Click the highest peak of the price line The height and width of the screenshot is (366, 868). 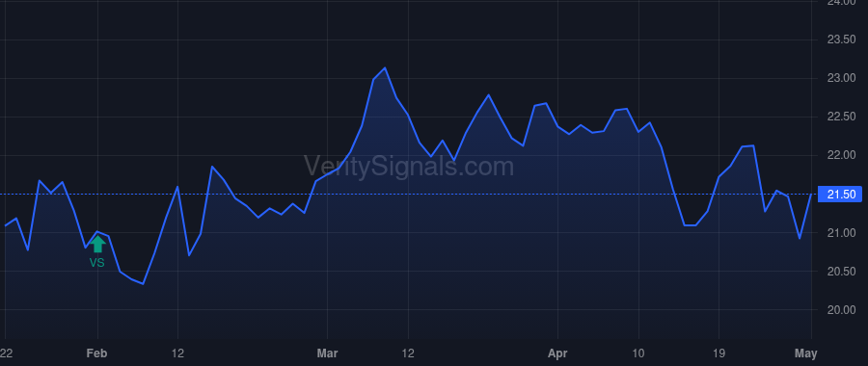[385, 68]
